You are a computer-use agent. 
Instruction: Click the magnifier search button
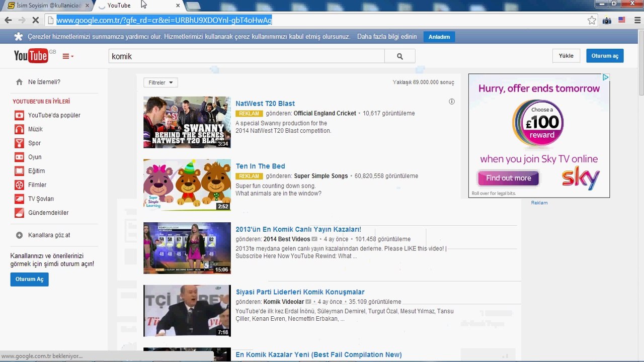coord(400,56)
